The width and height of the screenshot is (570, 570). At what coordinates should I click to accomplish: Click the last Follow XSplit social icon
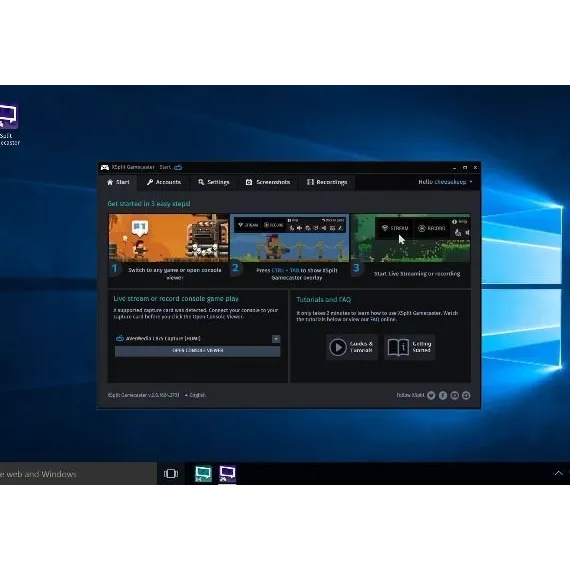466,396
